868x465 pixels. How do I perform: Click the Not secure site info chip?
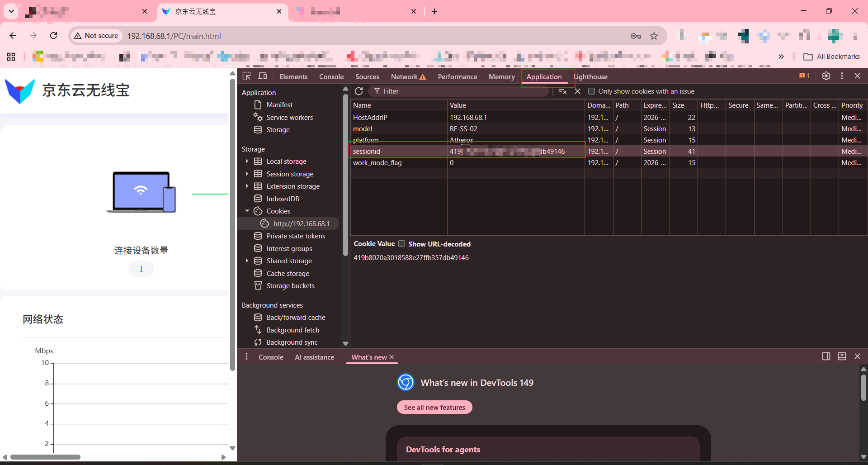coord(96,36)
